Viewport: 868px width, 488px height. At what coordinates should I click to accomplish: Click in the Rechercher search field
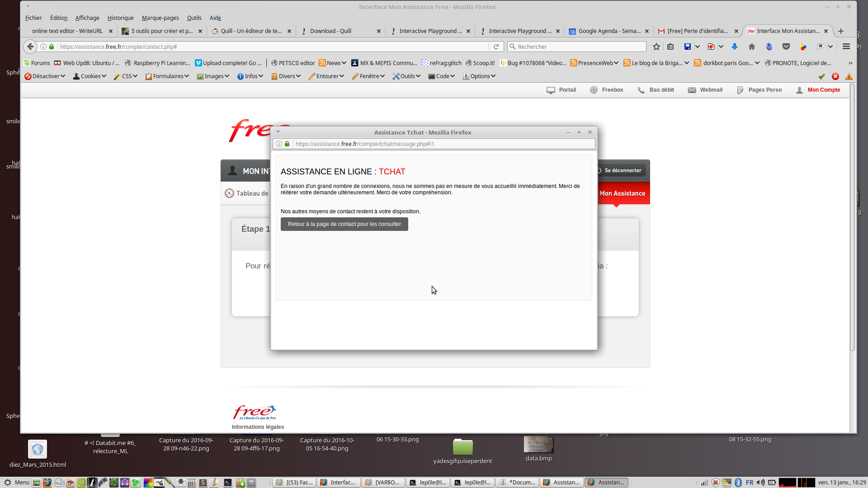pyautogui.click(x=580, y=47)
